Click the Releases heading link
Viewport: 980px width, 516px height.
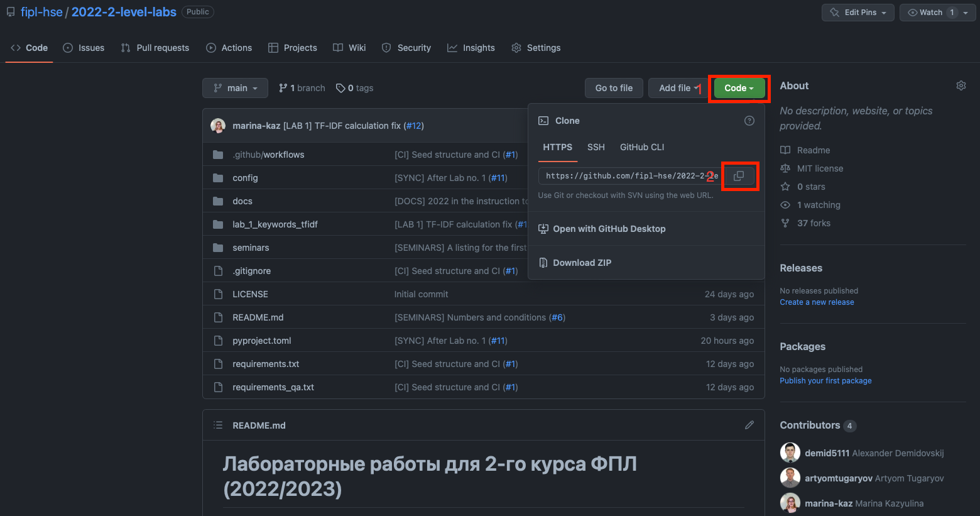point(801,268)
